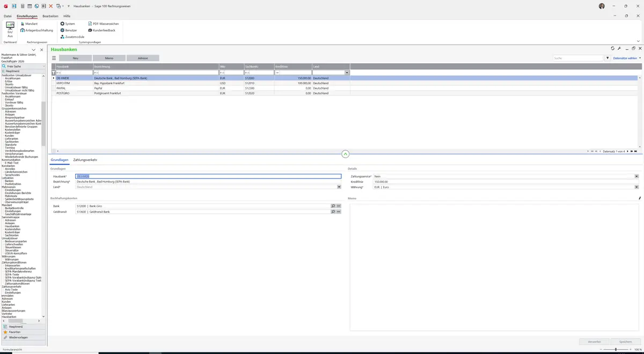Click the Adresse button
The height and width of the screenshot is (354, 644).
coord(143,58)
